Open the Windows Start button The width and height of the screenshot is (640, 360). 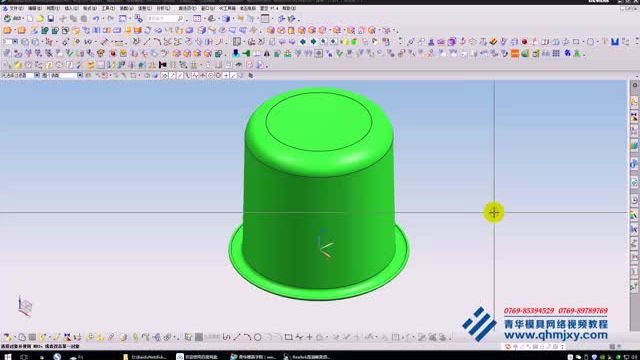pos(8,356)
